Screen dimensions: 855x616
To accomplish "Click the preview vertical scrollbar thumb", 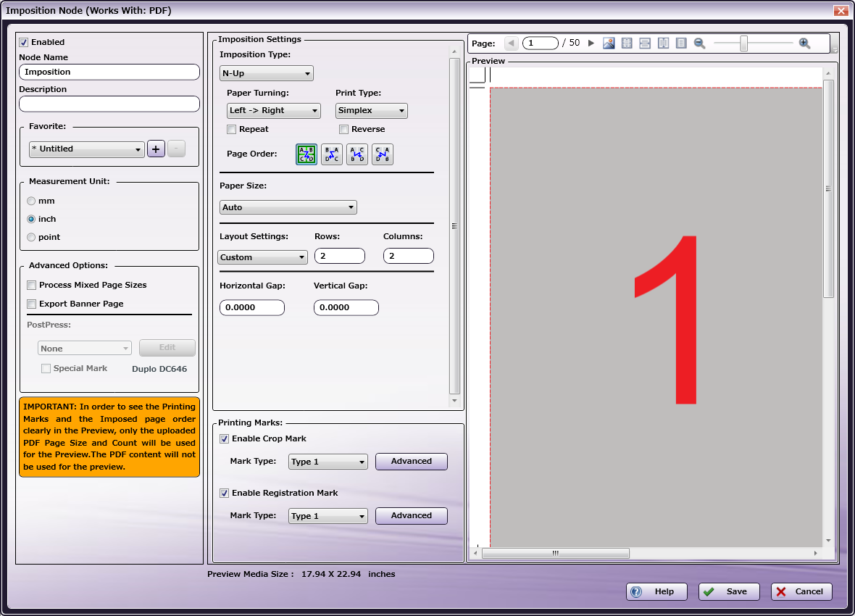I will point(828,188).
